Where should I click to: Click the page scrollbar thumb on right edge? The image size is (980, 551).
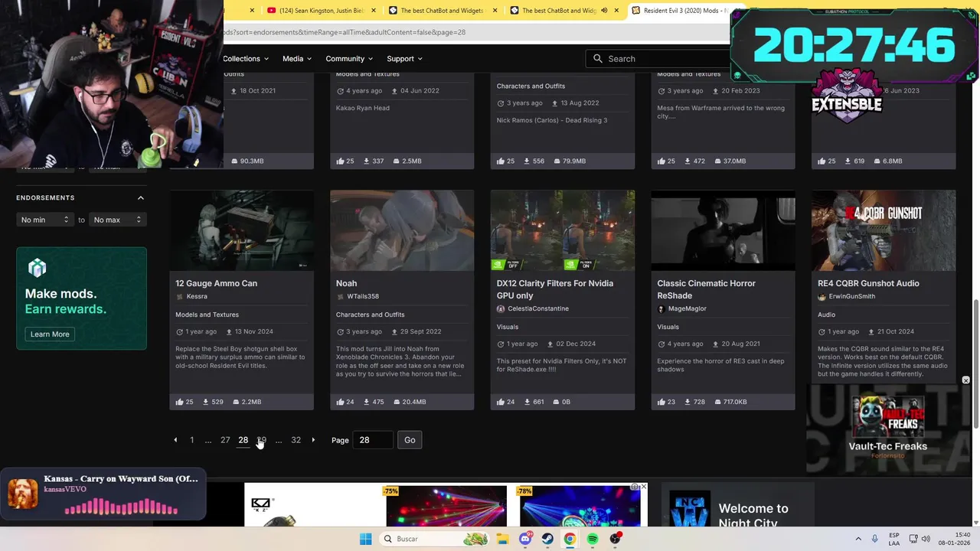tap(976, 363)
